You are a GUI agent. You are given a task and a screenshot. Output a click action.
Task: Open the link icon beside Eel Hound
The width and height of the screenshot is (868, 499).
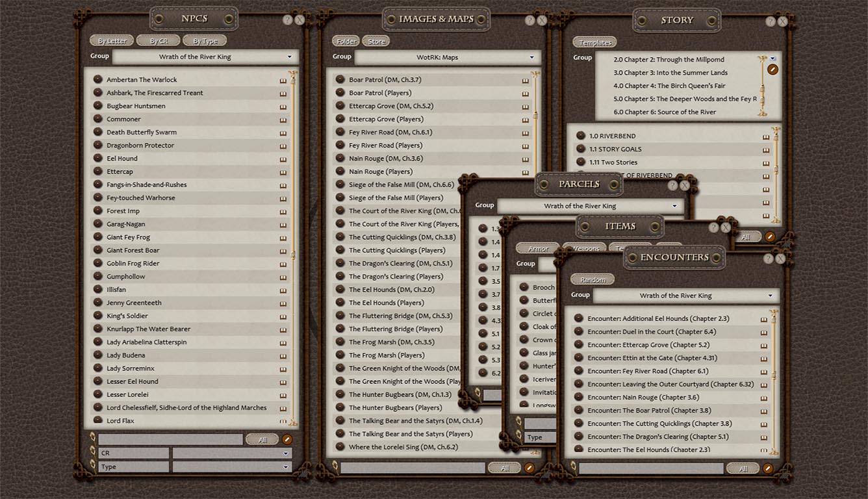click(x=283, y=158)
